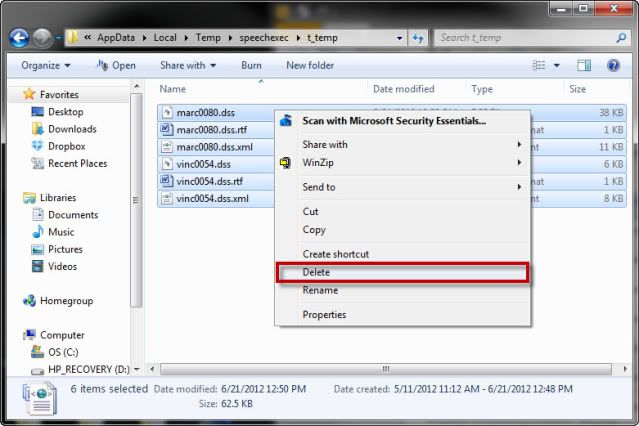
Task: Open Dropbox in the navigation pane
Action: (67, 146)
